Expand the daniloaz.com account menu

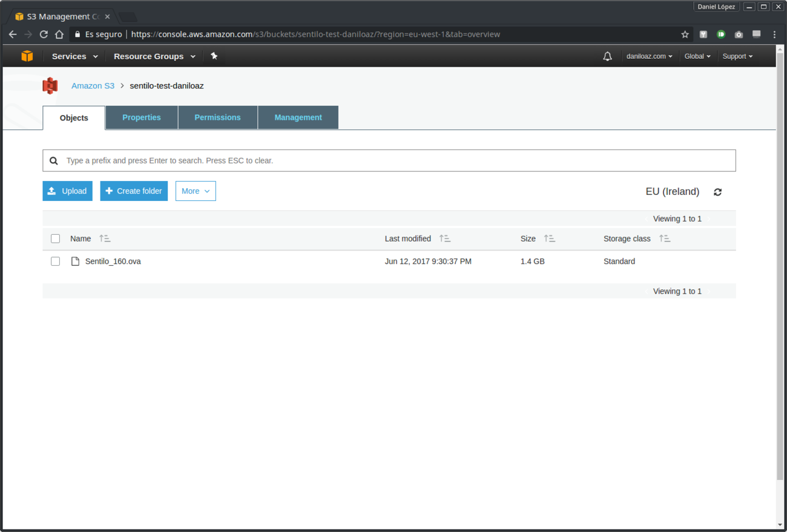[649, 56]
